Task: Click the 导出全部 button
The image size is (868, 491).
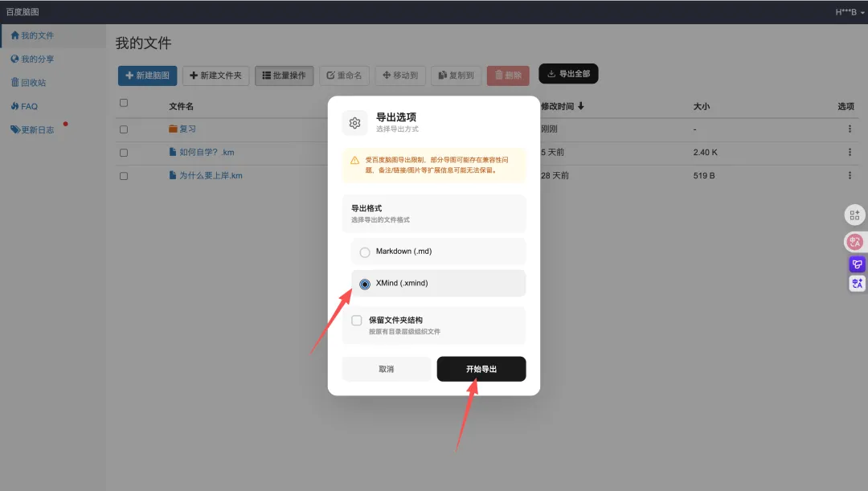Action: click(568, 74)
